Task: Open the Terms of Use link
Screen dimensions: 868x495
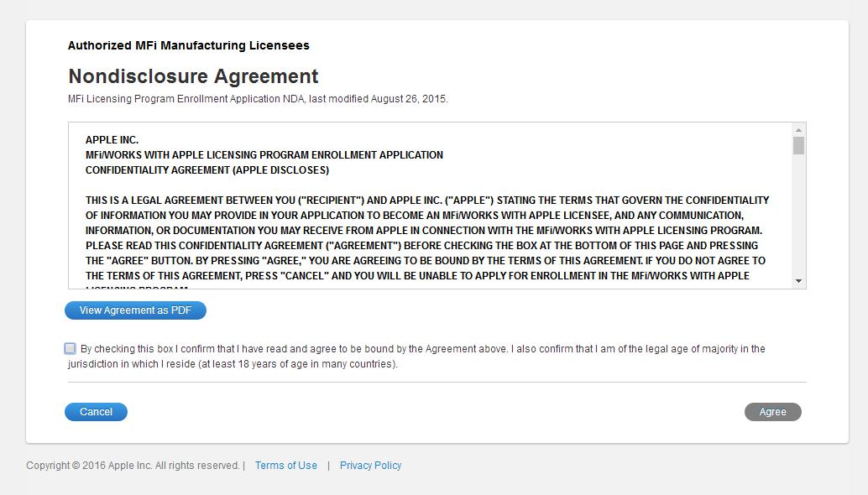Action: tap(285, 466)
